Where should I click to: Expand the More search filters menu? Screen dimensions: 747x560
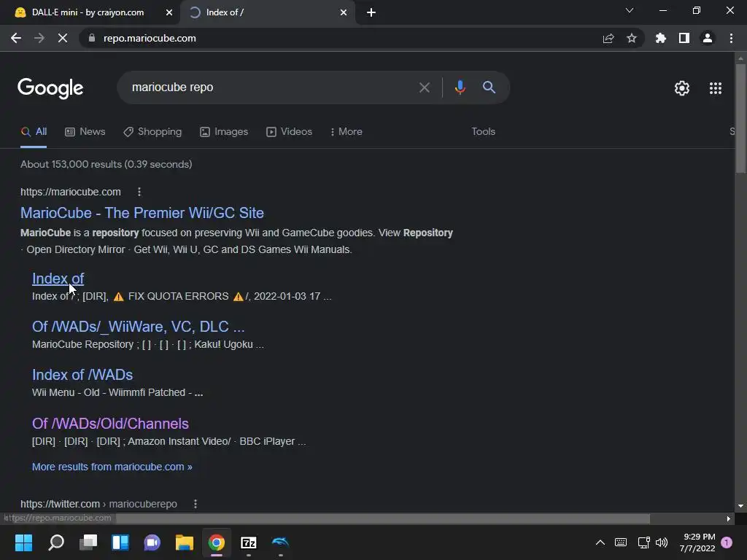tap(347, 132)
